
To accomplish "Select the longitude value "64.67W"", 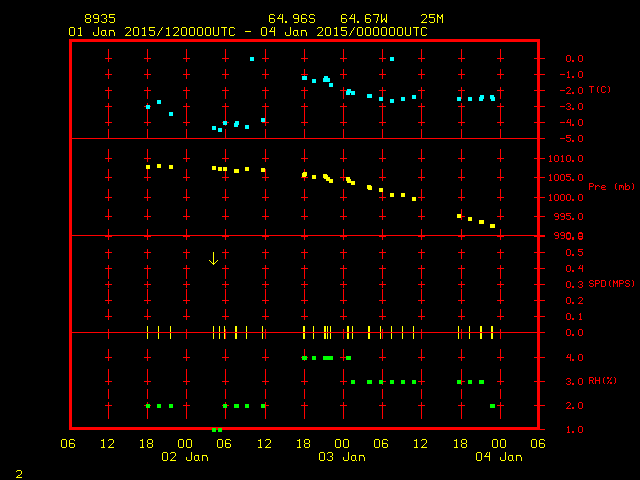I will (x=364, y=19).
